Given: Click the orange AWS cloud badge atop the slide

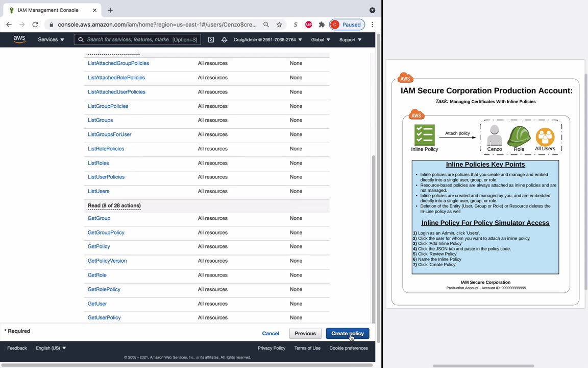Looking at the screenshot, I should pos(405,77).
